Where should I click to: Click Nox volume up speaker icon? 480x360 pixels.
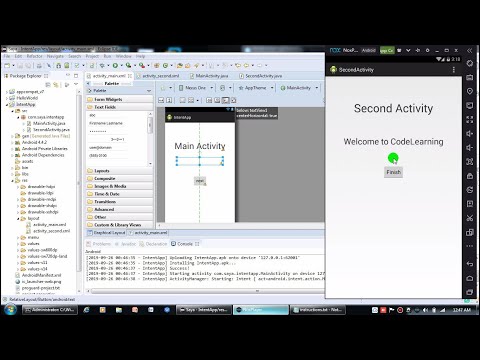[x=470, y=133]
